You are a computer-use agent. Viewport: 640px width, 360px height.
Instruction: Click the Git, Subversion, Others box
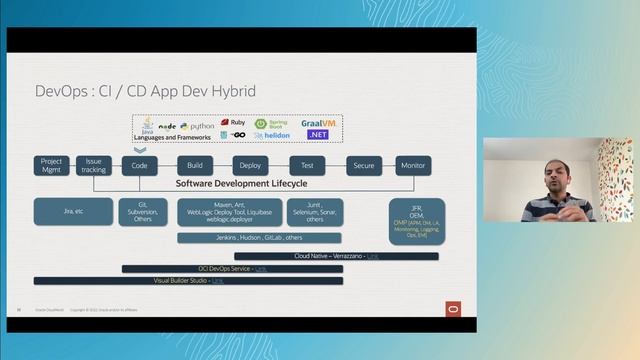[x=143, y=212]
